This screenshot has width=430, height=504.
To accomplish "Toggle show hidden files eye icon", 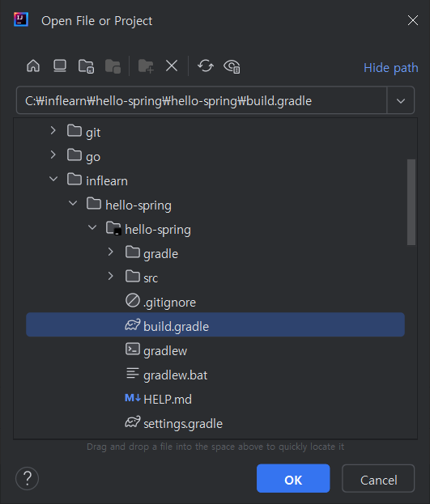I will (x=232, y=66).
